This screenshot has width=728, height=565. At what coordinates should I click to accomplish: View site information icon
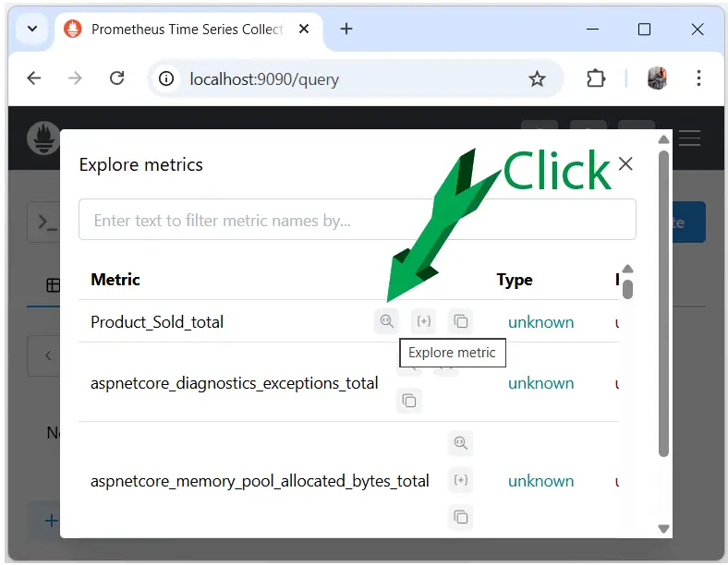[x=166, y=78]
